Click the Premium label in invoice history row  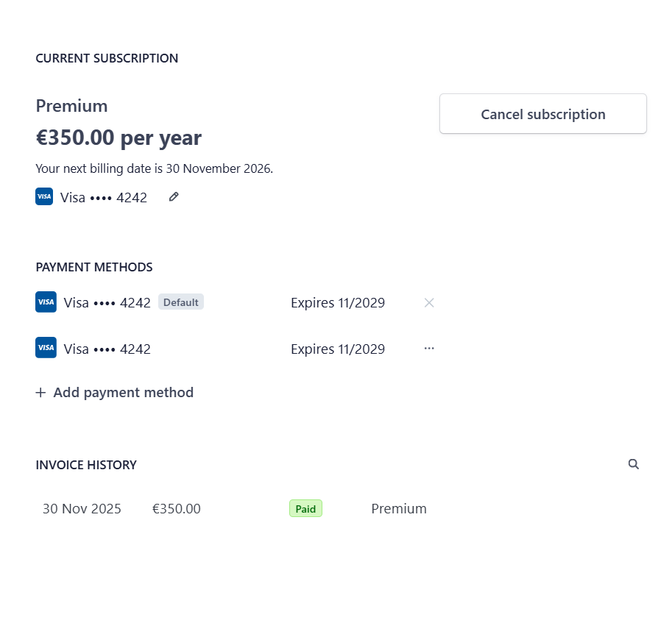pos(399,509)
